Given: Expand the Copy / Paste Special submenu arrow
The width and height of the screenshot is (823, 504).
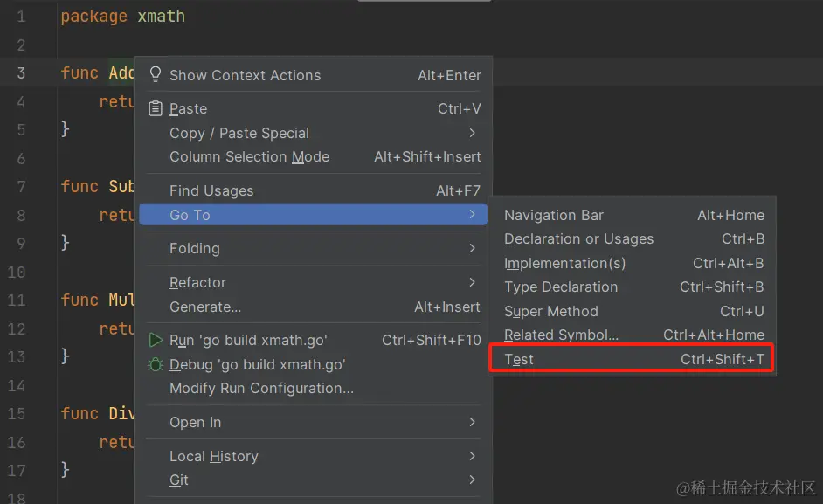Looking at the screenshot, I should (472, 133).
